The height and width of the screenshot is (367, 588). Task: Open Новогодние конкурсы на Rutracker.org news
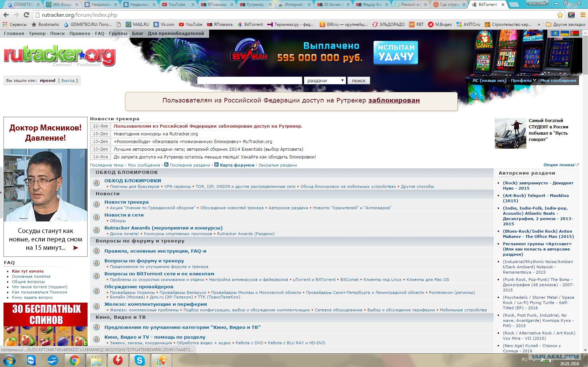click(156, 134)
